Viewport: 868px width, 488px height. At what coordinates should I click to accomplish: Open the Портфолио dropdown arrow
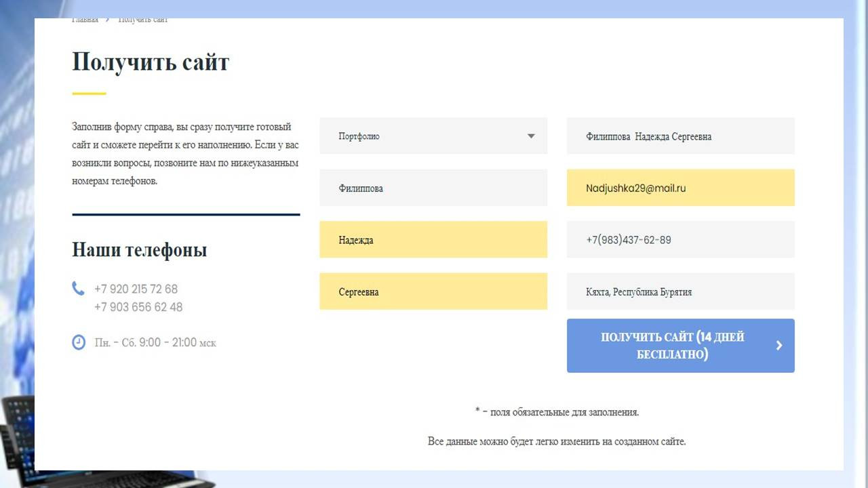click(531, 136)
